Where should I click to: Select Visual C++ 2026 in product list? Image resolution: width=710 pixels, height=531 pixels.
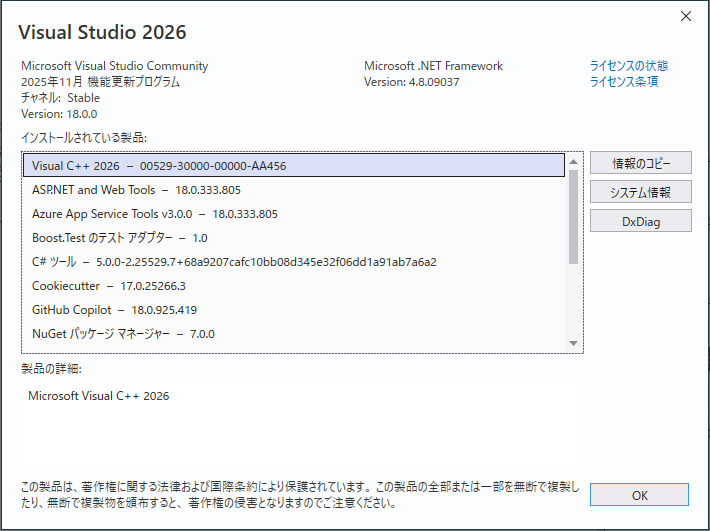click(x=160, y=165)
